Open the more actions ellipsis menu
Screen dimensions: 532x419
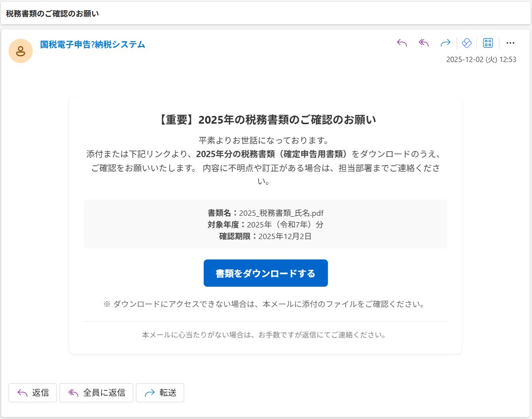[x=510, y=43]
